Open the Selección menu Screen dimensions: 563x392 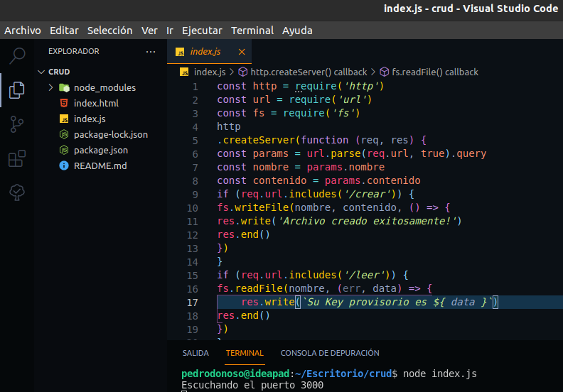[x=110, y=31]
